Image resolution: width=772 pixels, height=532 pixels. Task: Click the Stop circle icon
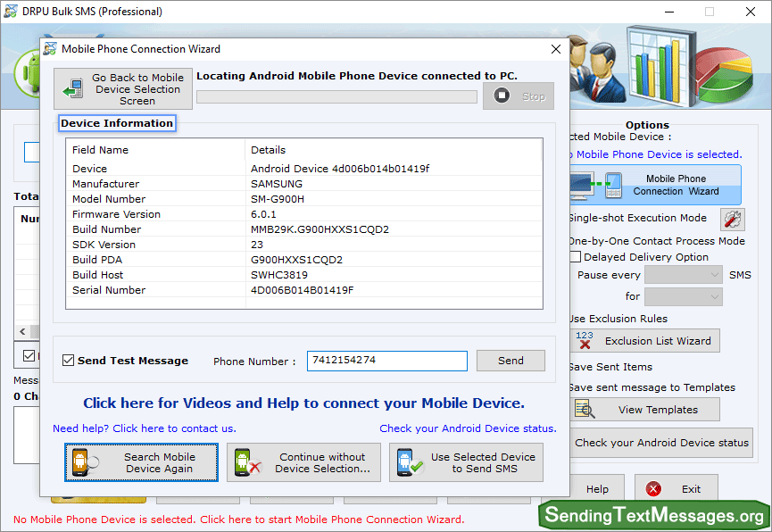(x=502, y=96)
